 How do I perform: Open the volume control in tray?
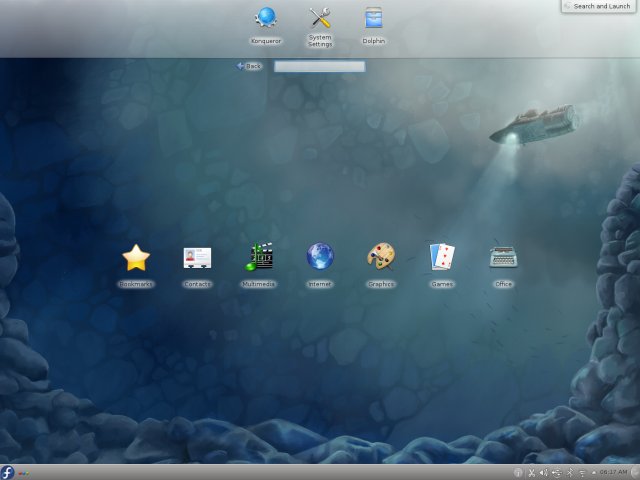click(544, 472)
